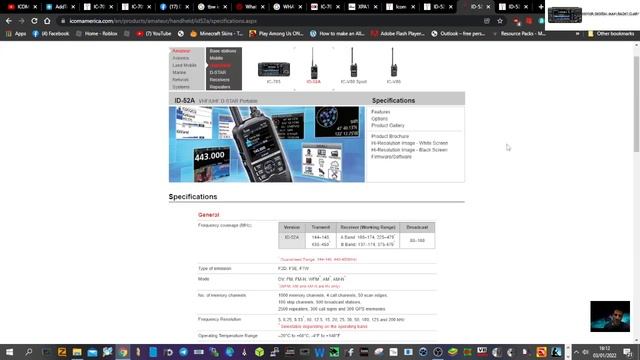Open Outlook free personal bookmark
640x360 pixels.
click(458, 34)
